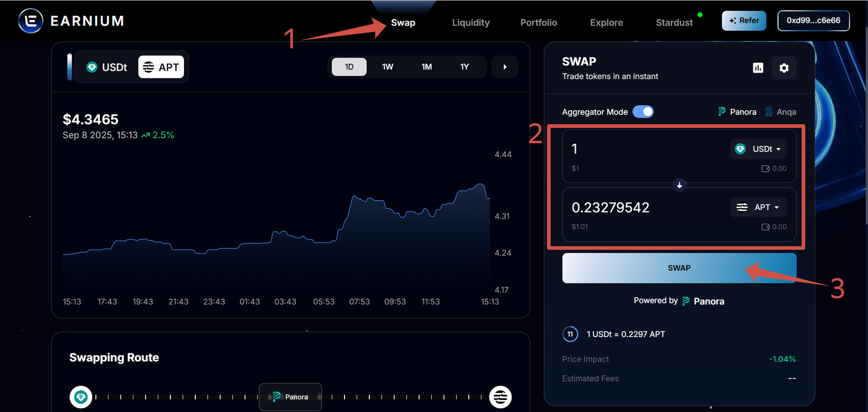868x412 pixels.
Task: Open swap settings gear icon
Action: pos(784,68)
